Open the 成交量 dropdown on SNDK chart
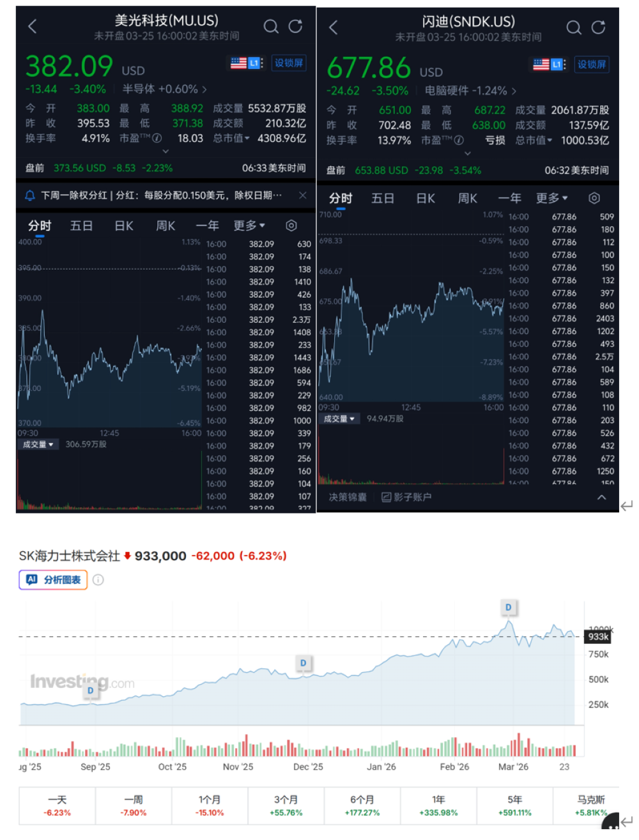Image resolution: width=639 pixels, height=840 pixels. [339, 418]
